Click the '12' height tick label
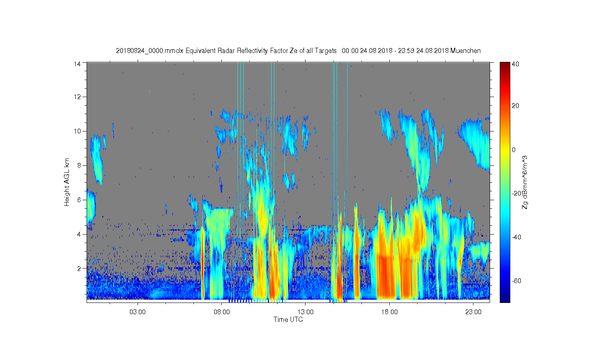Viewport: 607px width, 364px height. [78, 97]
